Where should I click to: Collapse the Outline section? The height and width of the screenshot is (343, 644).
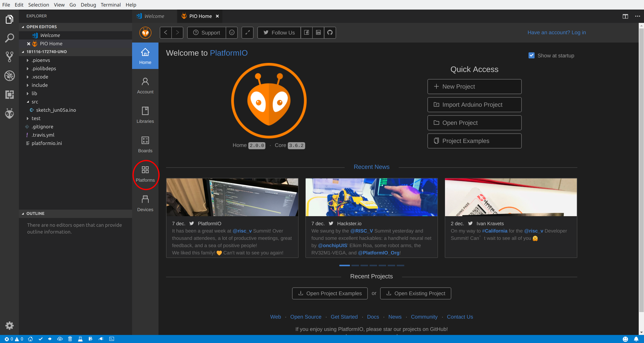(x=75, y=213)
